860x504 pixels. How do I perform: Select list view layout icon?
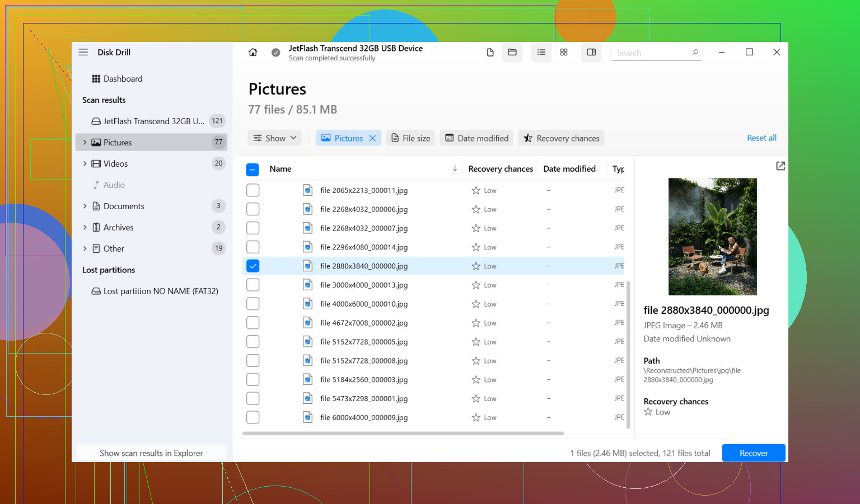point(541,52)
